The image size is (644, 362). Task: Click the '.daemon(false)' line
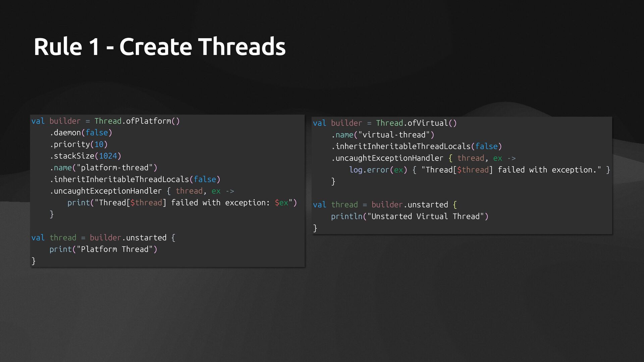pos(81,133)
